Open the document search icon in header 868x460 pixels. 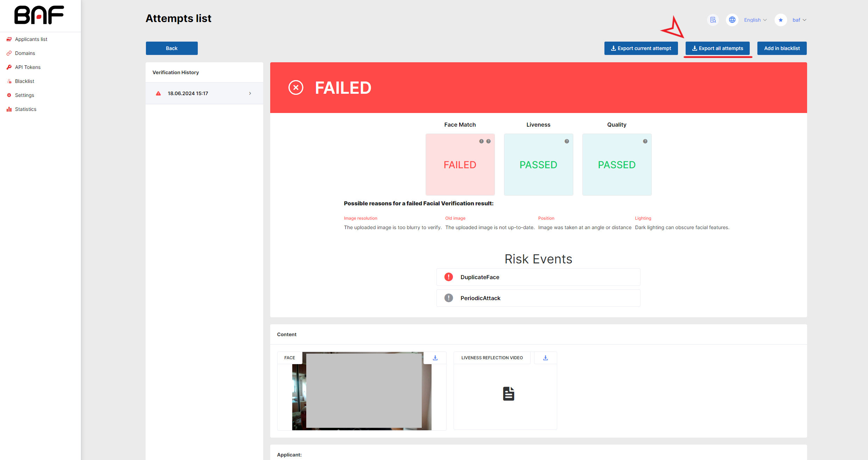[x=713, y=20]
